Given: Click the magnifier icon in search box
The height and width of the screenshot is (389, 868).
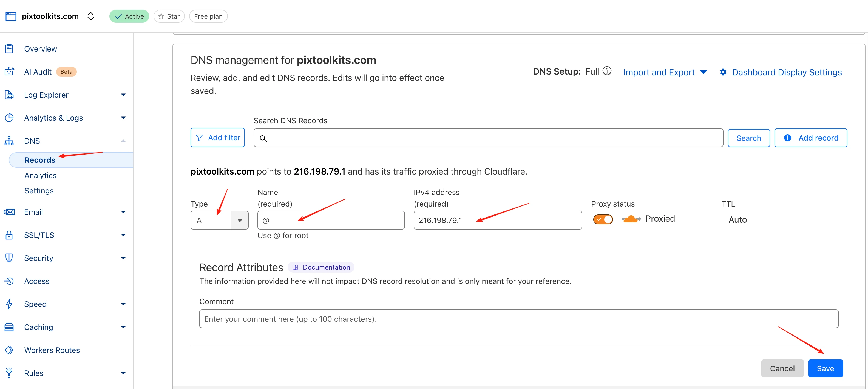Looking at the screenshot, I should tap(263, 138).
